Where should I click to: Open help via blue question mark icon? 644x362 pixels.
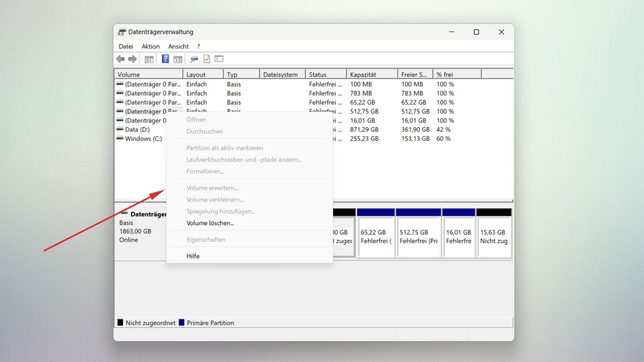tap(165, 59)
